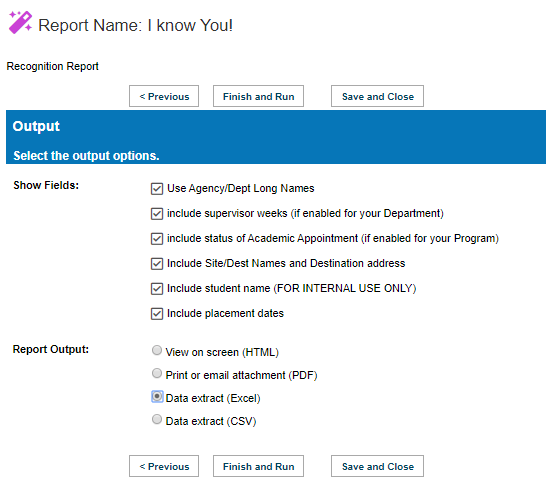Run report with bottom Finish and Run
The image size is (555, 491).
tap(258, 466)
